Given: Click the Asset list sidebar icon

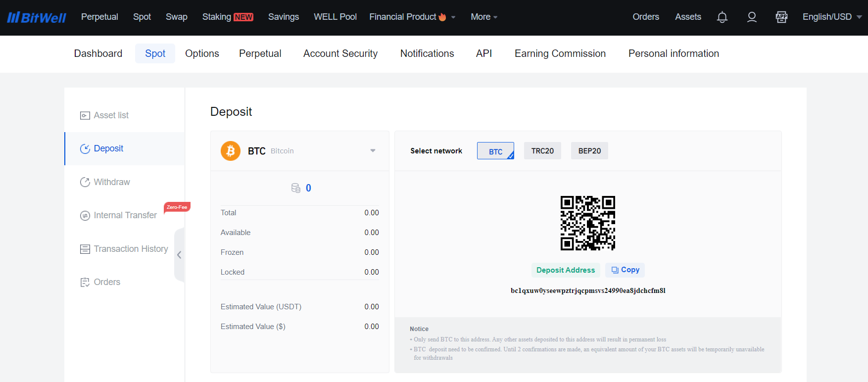Looking at the screenshot, I should pyautogui.click(x=85, y=115).
